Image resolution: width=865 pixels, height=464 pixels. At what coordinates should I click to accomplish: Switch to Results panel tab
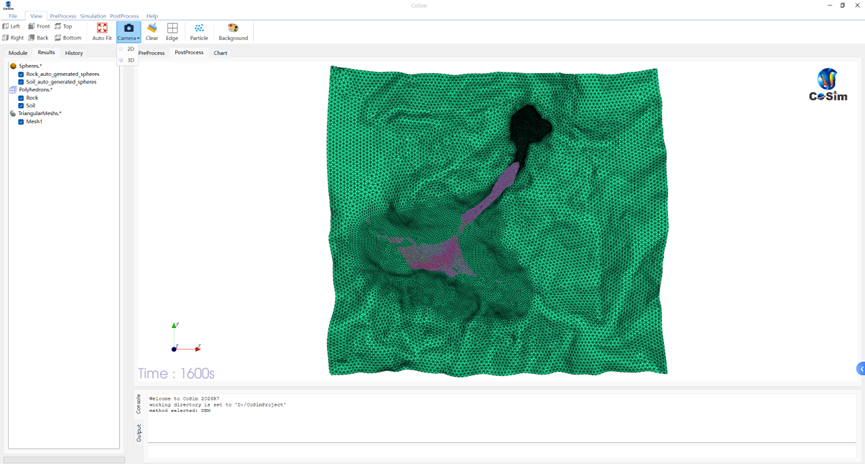pyautogui.click(x=46, y=52)
